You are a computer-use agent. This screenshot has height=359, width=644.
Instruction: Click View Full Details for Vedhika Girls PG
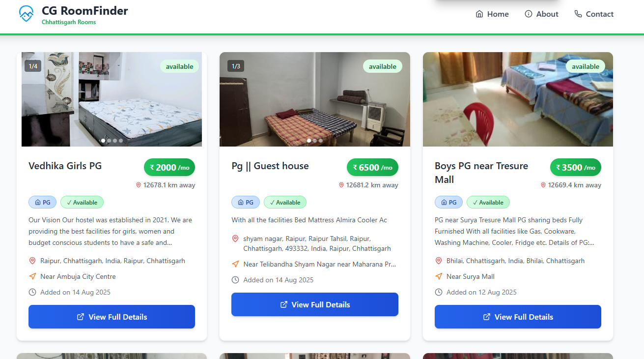click(112, 317)
